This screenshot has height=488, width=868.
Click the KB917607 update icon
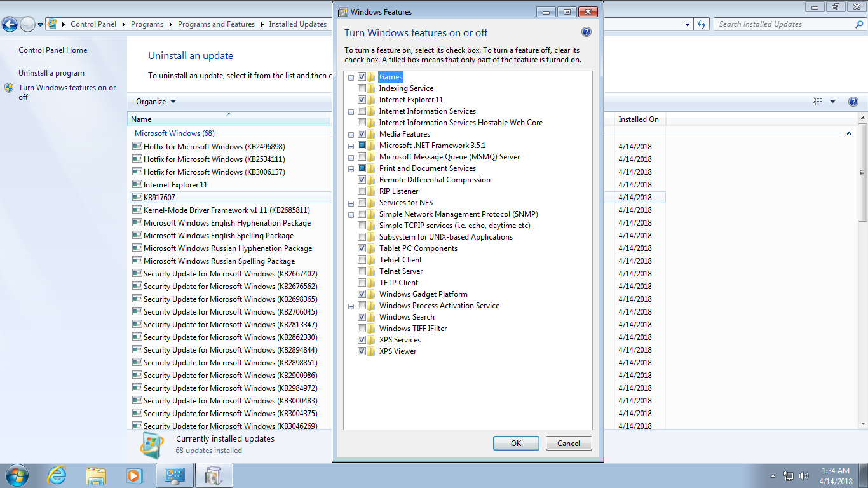pyautogui.click(x=137, y=197)
